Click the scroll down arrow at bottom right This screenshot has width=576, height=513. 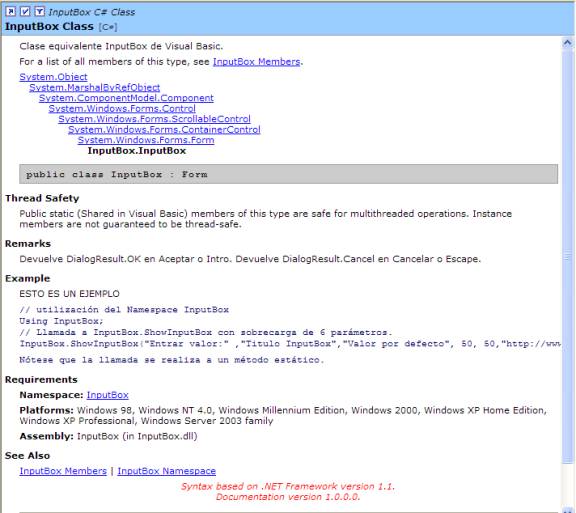pos(568,510)
